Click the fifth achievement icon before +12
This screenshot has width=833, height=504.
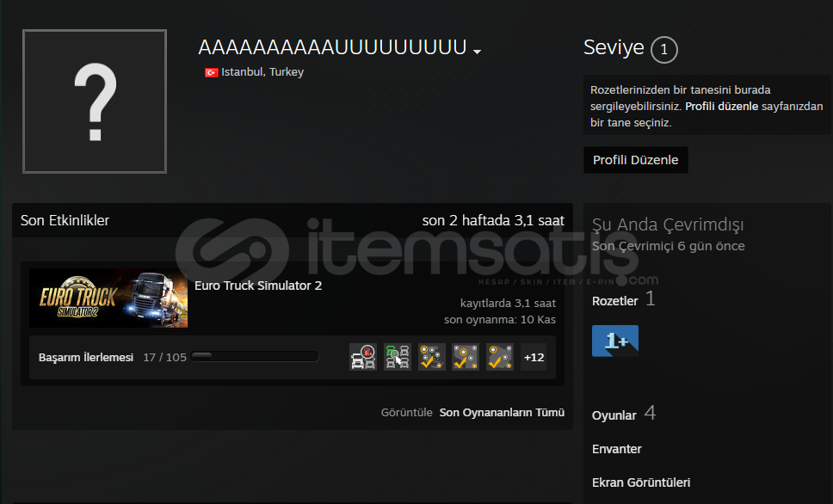click(x=499, y=357)
